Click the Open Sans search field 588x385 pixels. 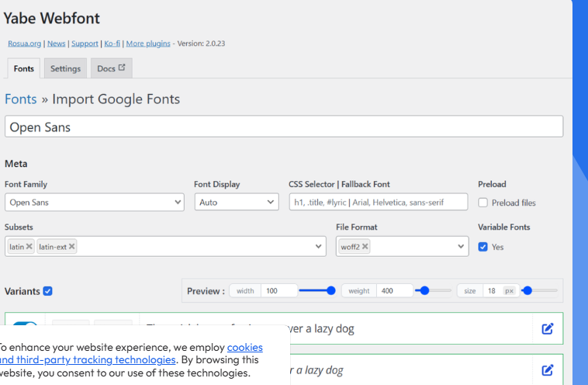[x=284, y=127]
